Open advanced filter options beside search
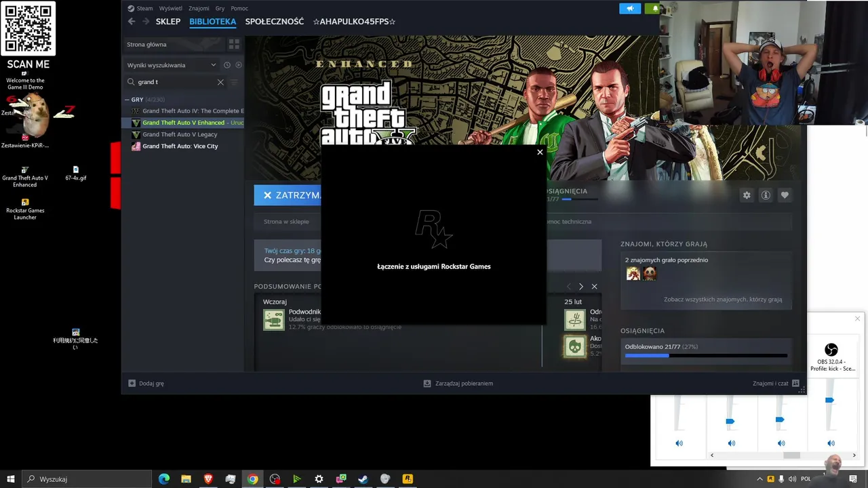Image resolution: width=868 pixels, height=488 pixels. pyautogui.click(x=235, y=82)
